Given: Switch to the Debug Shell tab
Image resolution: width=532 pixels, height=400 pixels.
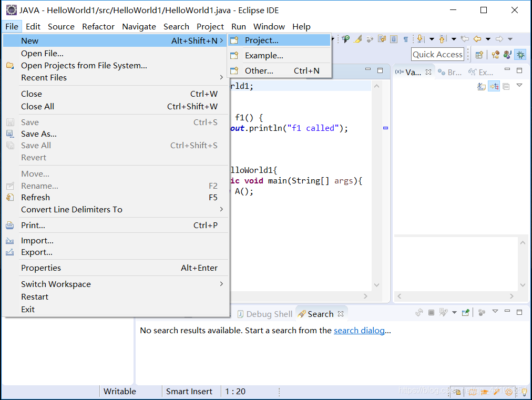Looking at the screenshot, I should coord(264,314).
